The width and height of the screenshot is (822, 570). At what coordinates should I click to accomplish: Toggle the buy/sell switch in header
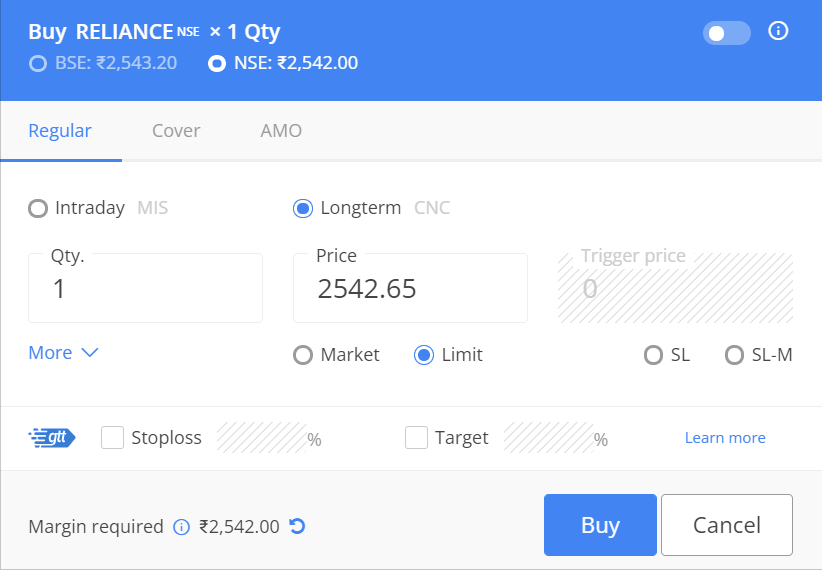(x=727, y=33)
